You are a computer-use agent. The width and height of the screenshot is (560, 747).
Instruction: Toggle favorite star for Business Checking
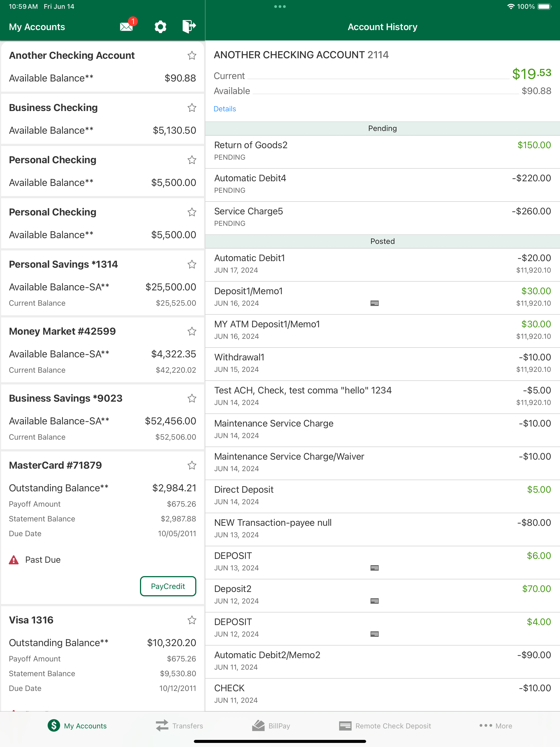pyautogui.click(x=192, y=108)
